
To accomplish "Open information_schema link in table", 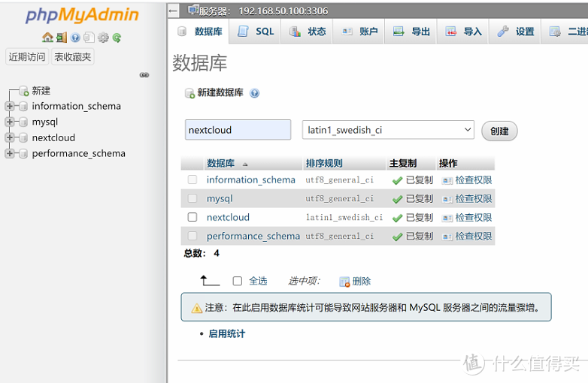I will (x=251, y=180).
